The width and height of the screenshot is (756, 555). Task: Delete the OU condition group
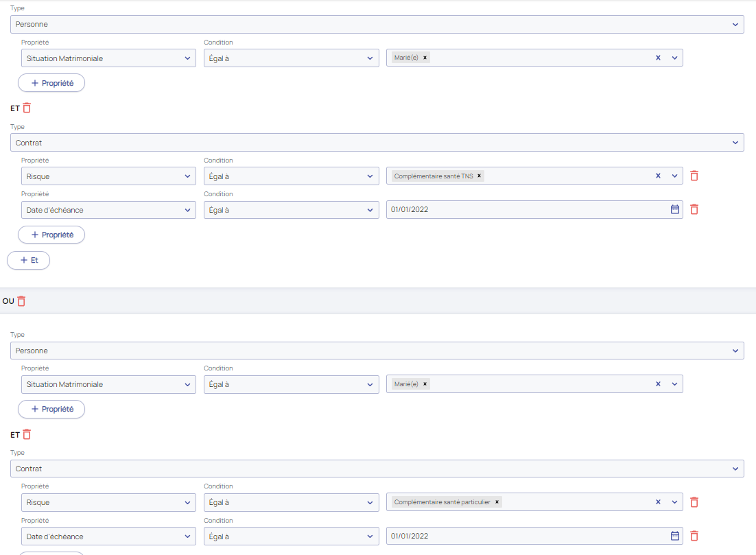coord(21,301)
